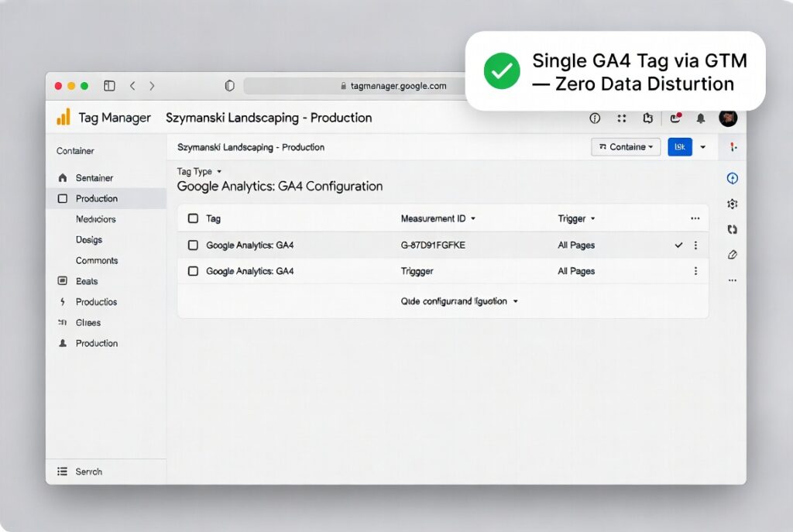Click the shield privacy icon near address bar
Viewport: 793px width, 532px height.
[229, 85]
